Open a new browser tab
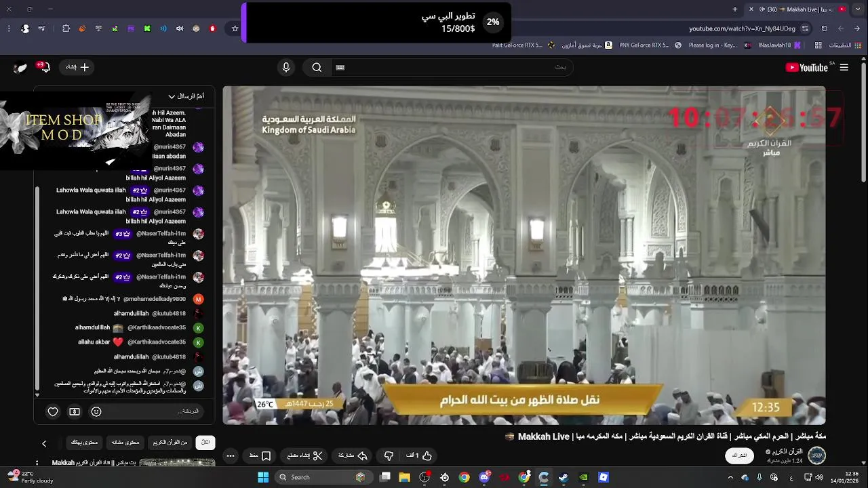 pyautogui.click(x=735, y=9)
